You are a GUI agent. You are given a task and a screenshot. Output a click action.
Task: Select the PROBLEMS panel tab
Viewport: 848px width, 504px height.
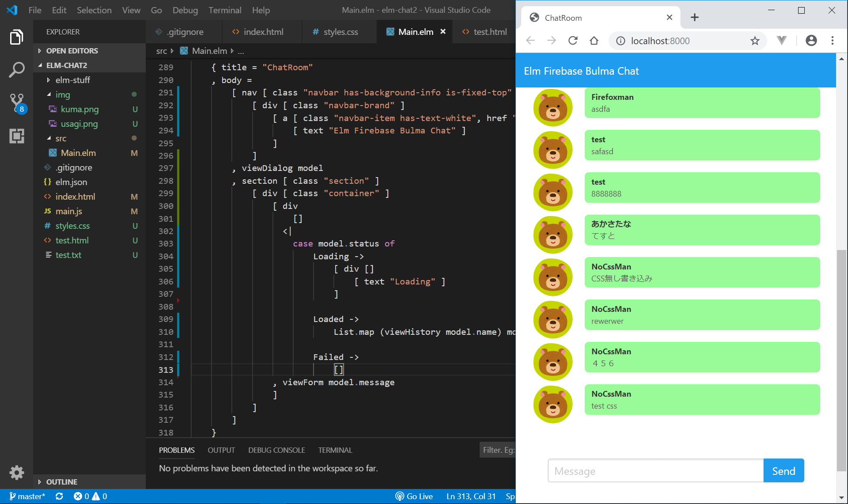(x=177, y=450)
